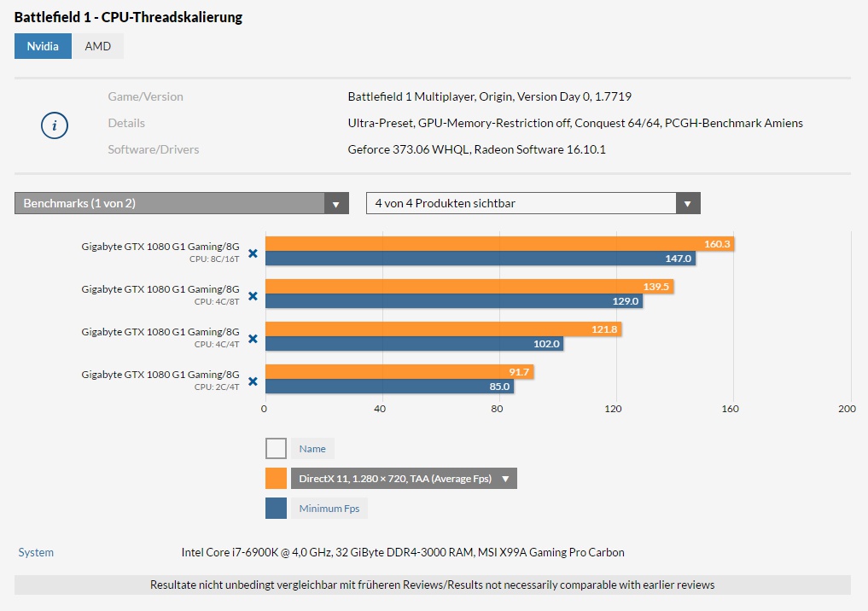
Task: Click the orange 160.3 bar
Action: (500, 244)
